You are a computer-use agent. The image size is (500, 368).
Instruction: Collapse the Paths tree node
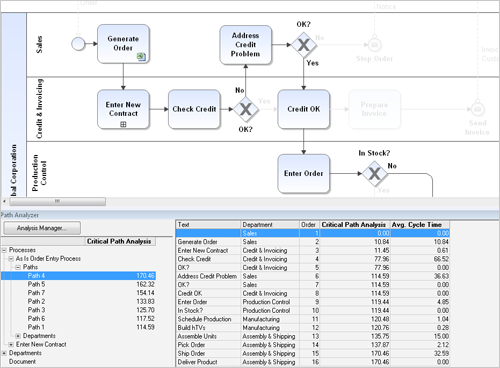point(18,267)
